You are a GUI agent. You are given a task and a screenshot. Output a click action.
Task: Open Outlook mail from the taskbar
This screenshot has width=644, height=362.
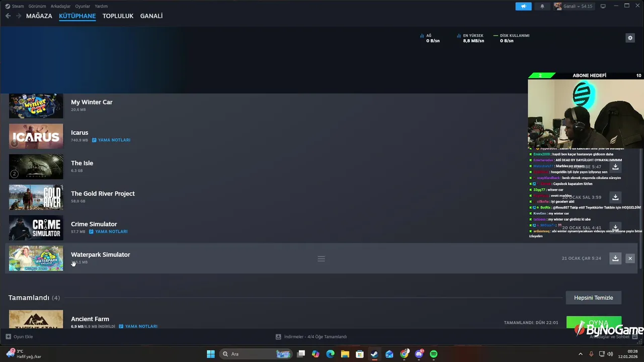(x=389, y=354)
